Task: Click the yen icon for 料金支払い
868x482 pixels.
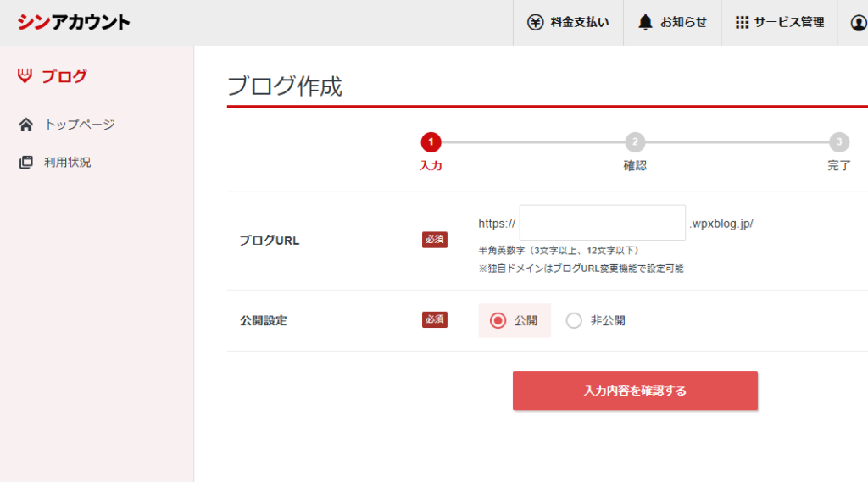Action: click(535, 22)
